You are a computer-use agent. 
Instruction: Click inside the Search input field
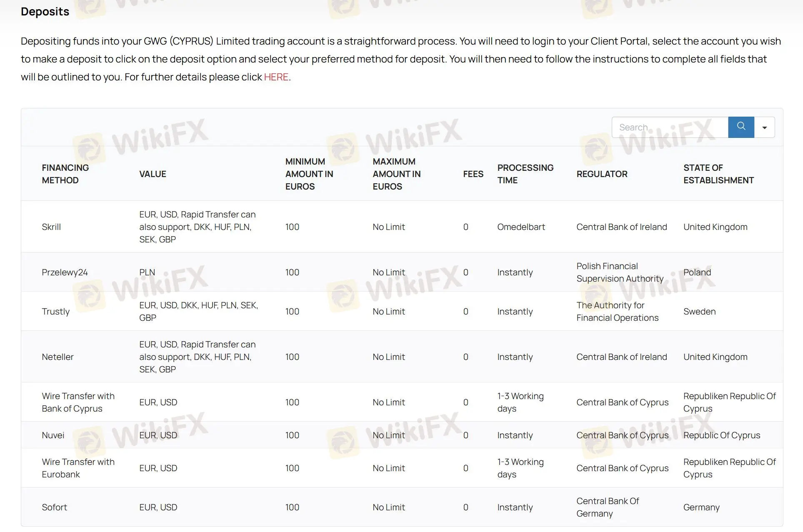pyautogui.click(x=667, y=127)
